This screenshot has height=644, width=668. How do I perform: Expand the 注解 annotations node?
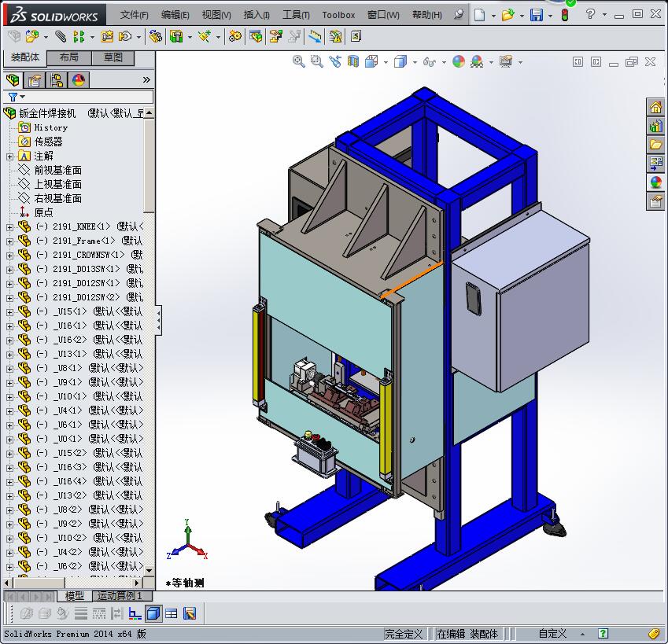pyautogui.click(x=9, y=156)
